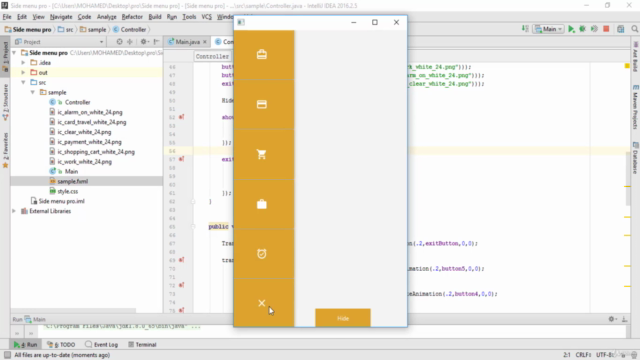Collapse the sample package
Image resolution: width=640 pixels, height=360 pixels.
pos(33,92)
